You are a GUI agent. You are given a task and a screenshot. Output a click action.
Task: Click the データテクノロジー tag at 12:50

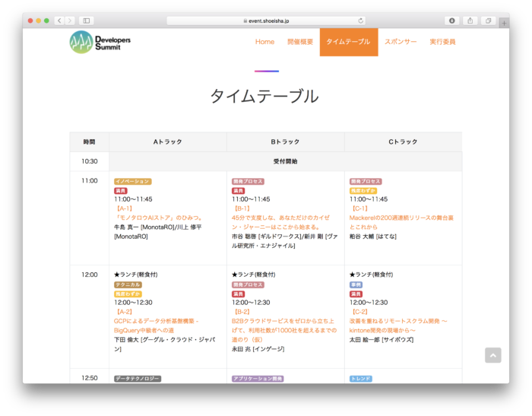(x=138, y=379)
